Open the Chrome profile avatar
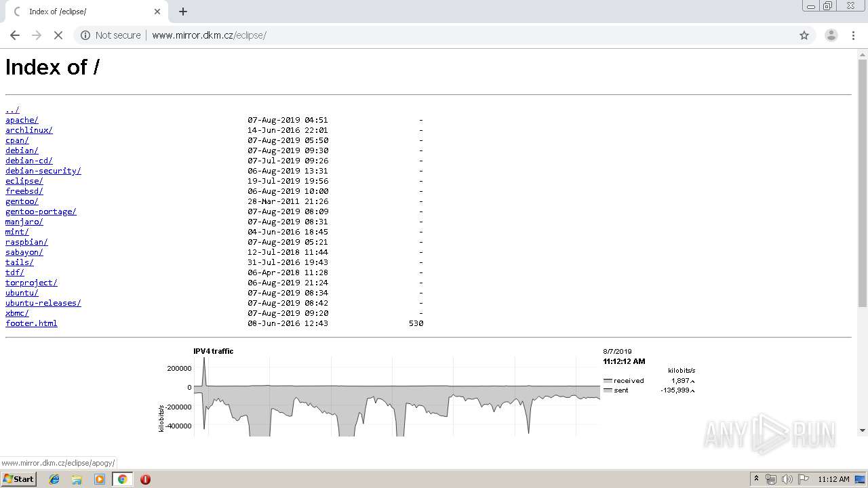Viewport: 868px width, 488px height. 831,35
